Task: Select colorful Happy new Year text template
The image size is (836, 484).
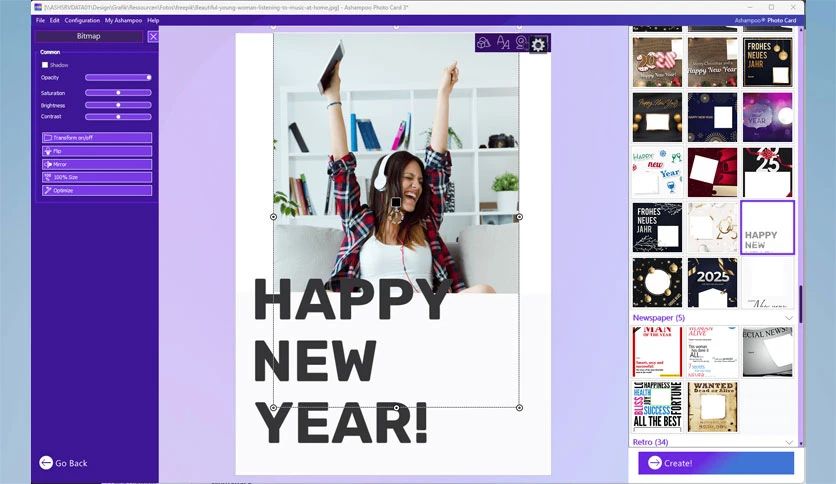Action: coord(657,173)
